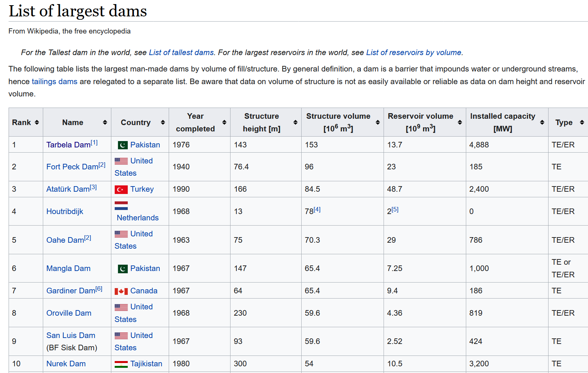Open Canada country link

tap(144, 291)
